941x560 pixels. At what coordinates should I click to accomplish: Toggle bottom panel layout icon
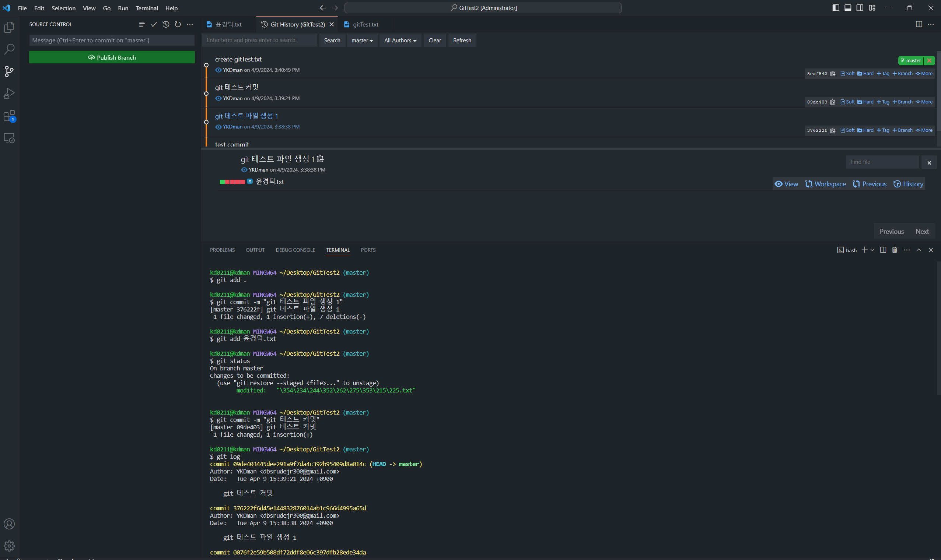[848, 8]
